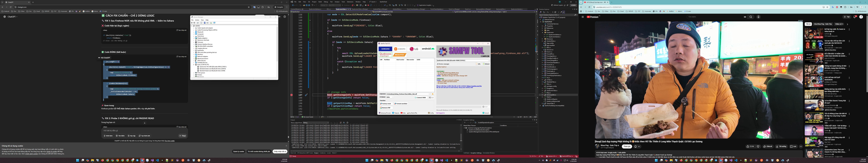Select the Xiaomi brand icon
This screenshot has width=868, height=163.
tap(400, 49)
